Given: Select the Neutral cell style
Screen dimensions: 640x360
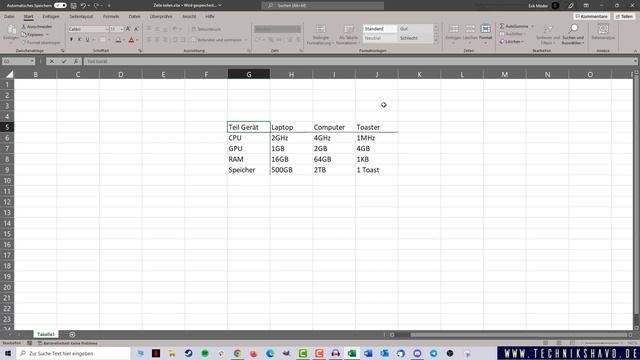Looking at the screenshot, I should point(380,38).
